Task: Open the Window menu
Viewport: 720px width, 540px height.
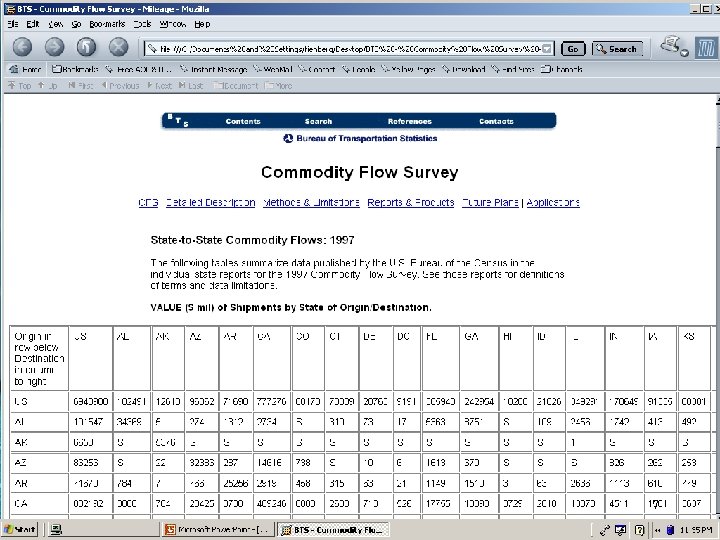Action: click(173, 24)
